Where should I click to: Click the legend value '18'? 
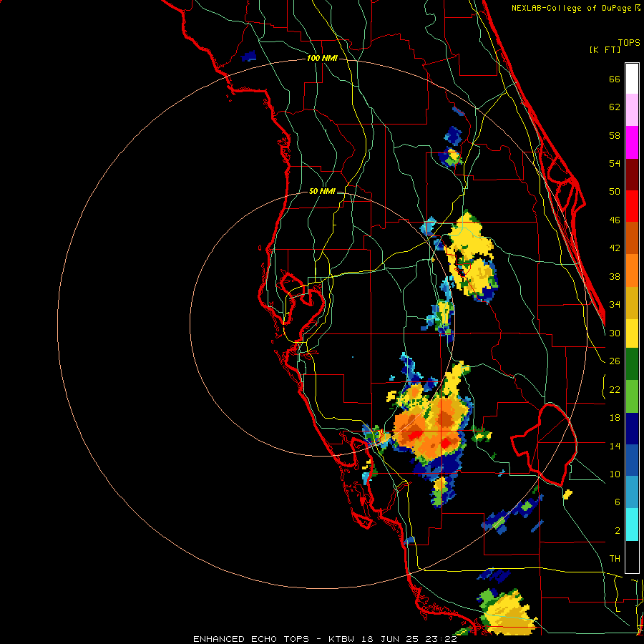coord(615,418)
